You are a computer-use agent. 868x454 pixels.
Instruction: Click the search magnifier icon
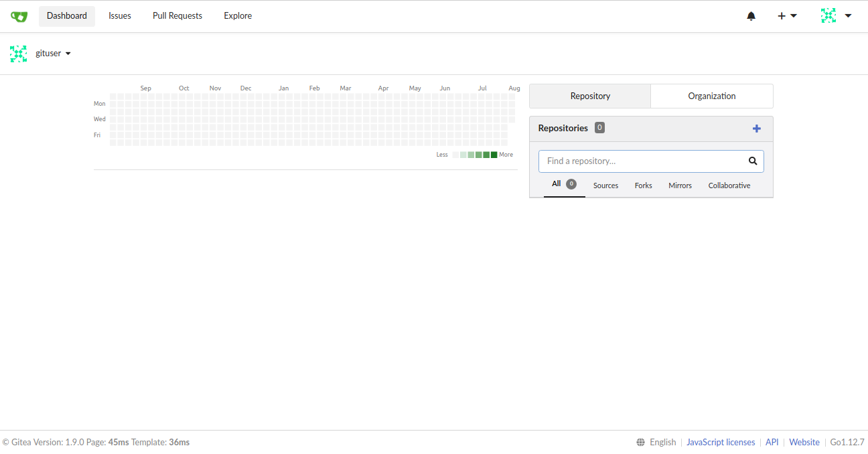pos(753,161)
